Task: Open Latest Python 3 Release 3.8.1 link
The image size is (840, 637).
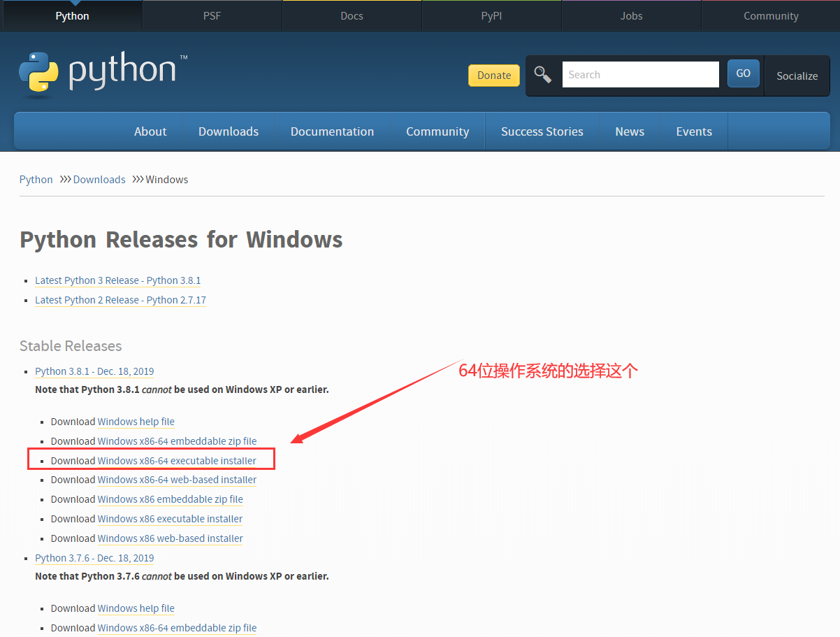Action: (x=118, y=280)
